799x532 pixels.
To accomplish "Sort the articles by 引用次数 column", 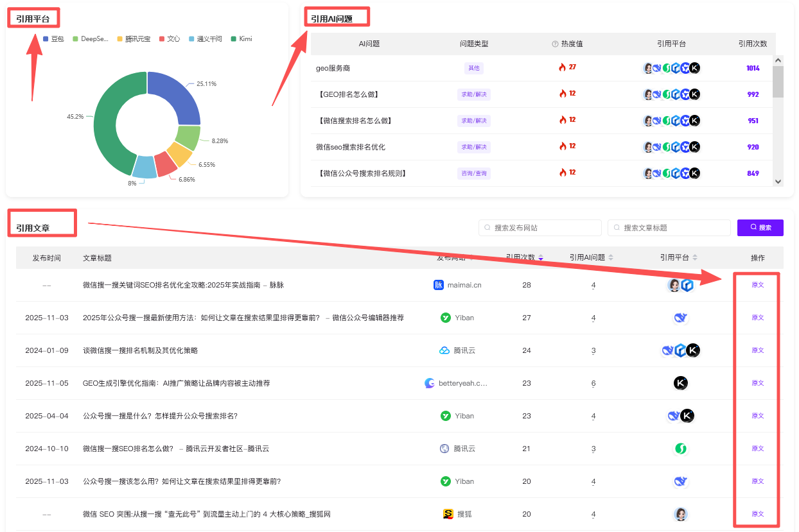I will coord(541,258).
